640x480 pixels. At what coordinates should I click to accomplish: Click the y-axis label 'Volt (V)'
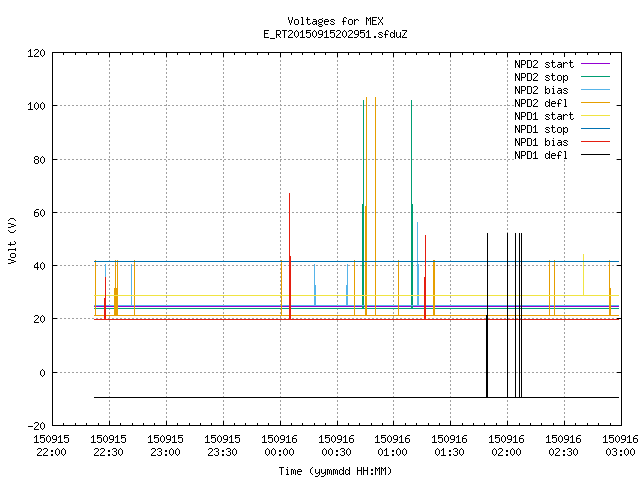click(12, 240)
